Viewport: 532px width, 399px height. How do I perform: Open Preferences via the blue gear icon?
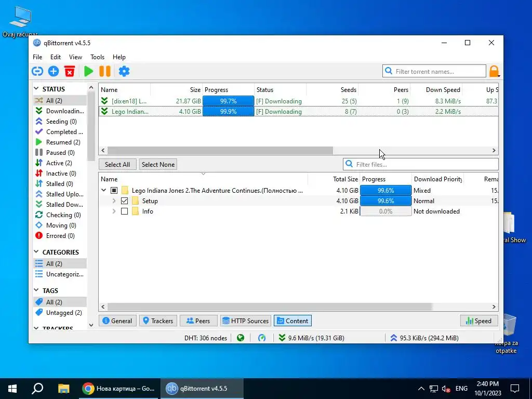[124, 71]
